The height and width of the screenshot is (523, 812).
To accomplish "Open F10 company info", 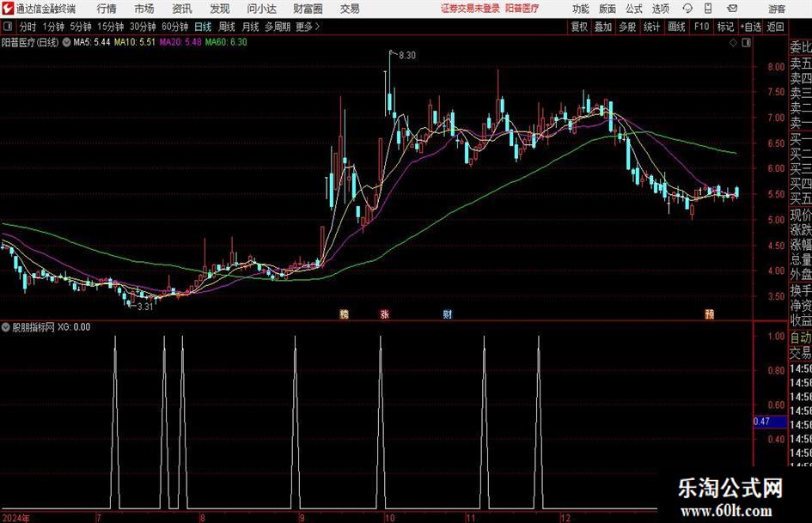I will click(701, 27).
